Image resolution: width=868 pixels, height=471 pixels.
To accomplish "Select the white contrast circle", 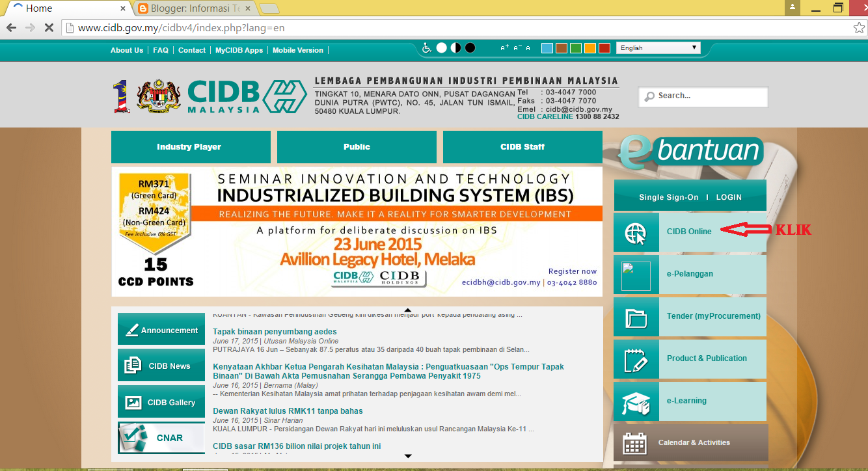I will coord(442,47).
